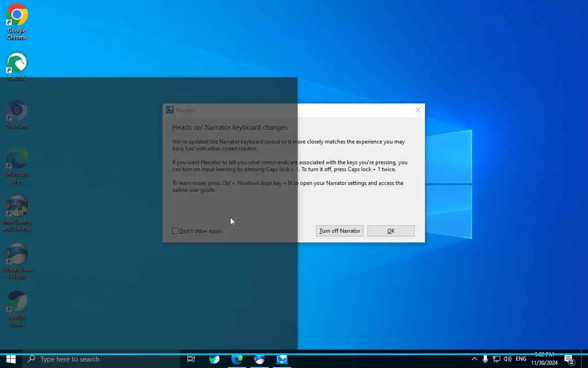
Task: Select the SRWare Iron (64-Bit) desktop icon
Action: (x=17, y=261)
